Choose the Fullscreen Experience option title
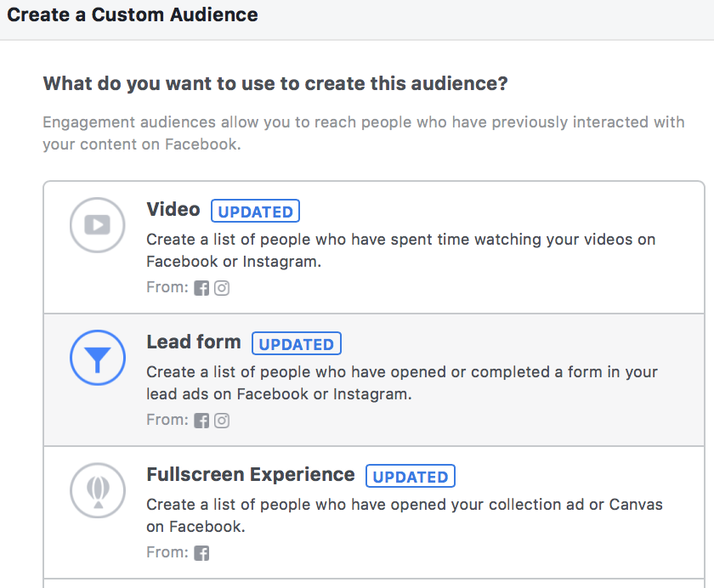The width and height of the screenshot is (714, 588). pos(251,475)
